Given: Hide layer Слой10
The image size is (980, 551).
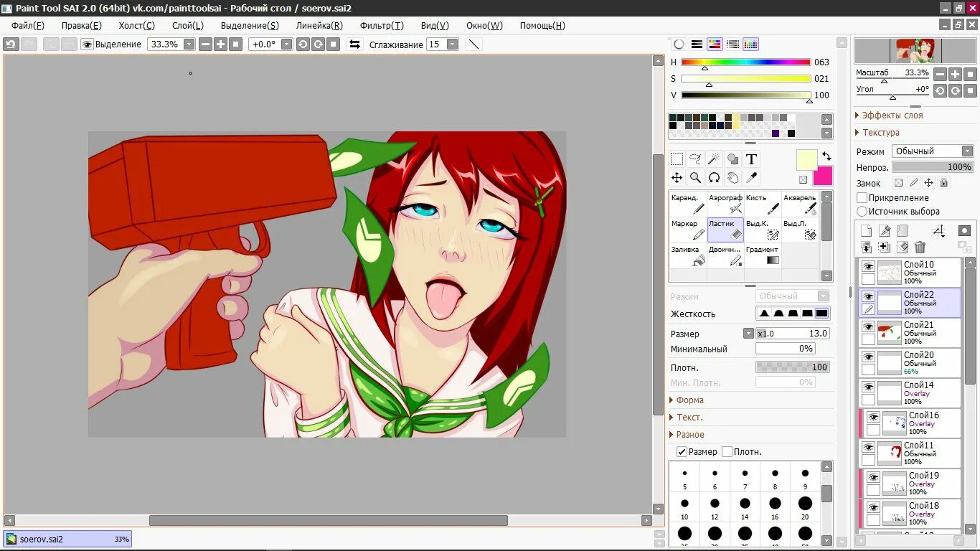Looking at the screenshot, I should click(868, 266).
